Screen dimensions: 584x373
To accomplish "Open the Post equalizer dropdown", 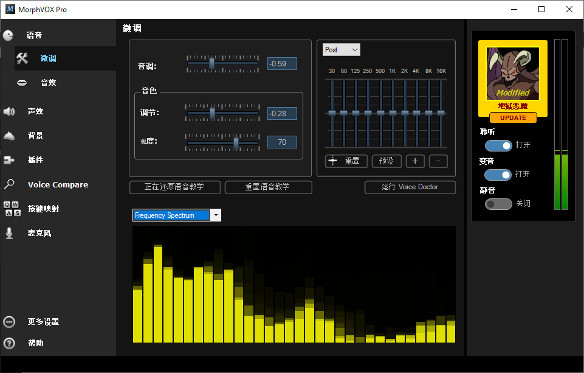I will pos(341,50).
